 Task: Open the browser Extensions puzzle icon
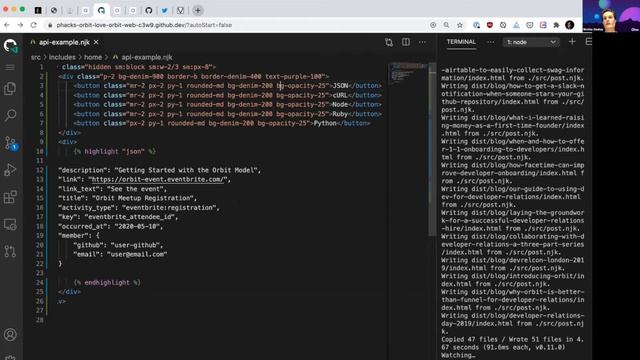point(556,25)
